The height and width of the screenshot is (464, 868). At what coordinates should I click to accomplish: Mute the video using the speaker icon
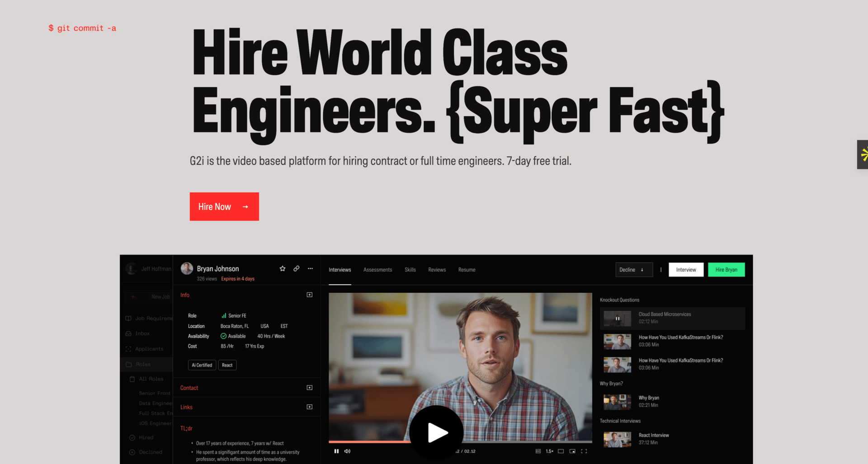pyautogui.click(x=347, y=451)
